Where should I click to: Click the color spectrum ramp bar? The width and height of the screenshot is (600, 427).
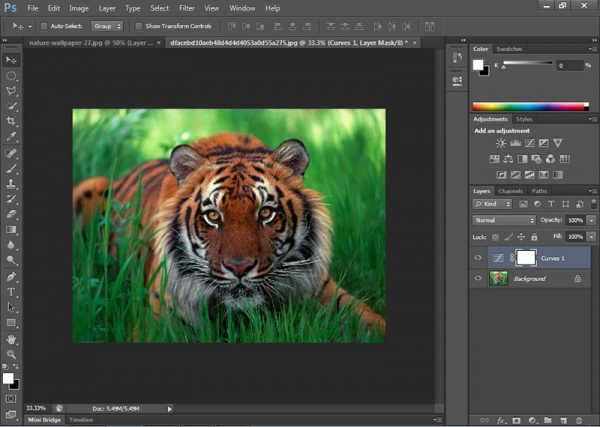530,105
